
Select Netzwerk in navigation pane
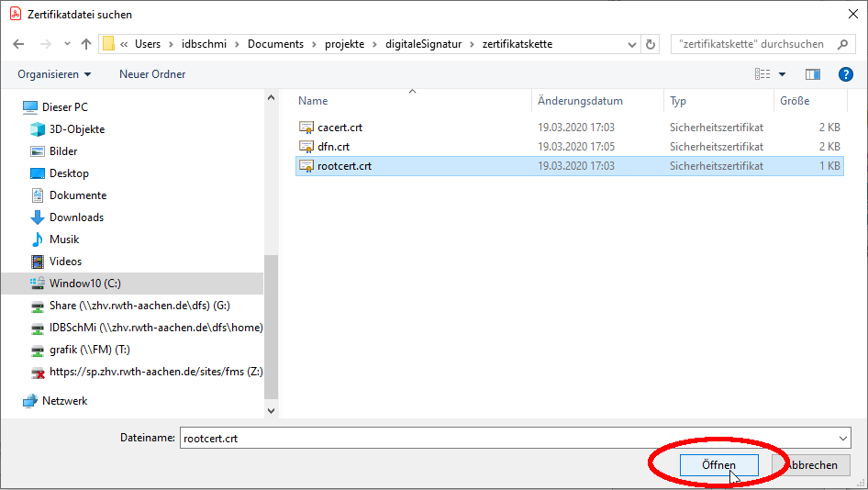click(x=65, y=401)
